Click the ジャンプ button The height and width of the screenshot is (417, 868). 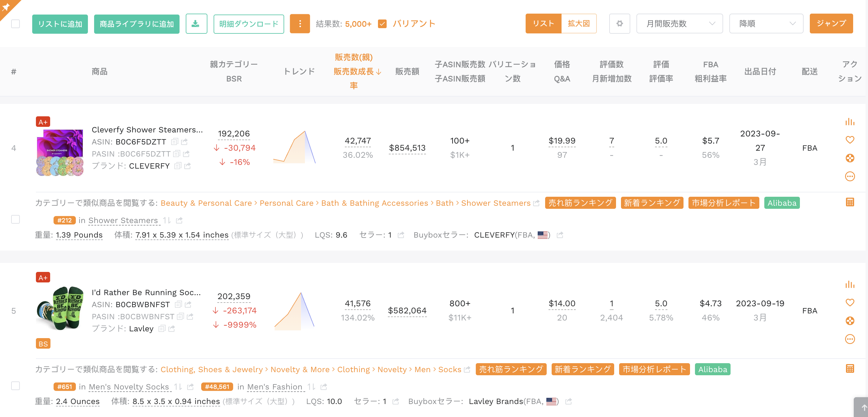(x=831, y=24)
